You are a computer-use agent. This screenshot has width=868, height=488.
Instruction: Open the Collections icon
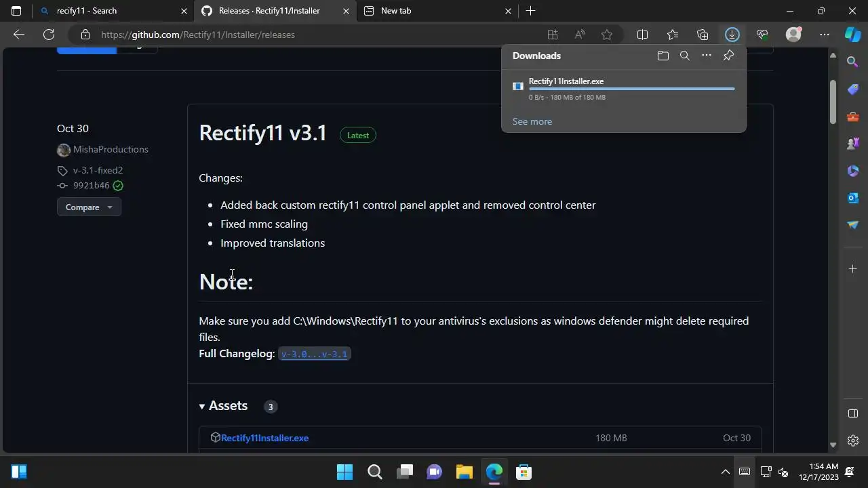703,35
